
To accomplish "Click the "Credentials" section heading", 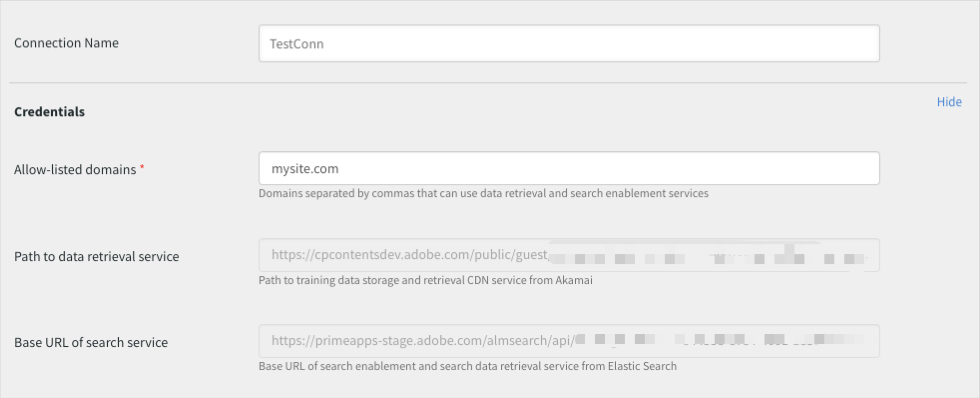I will (x=49, y=112).
